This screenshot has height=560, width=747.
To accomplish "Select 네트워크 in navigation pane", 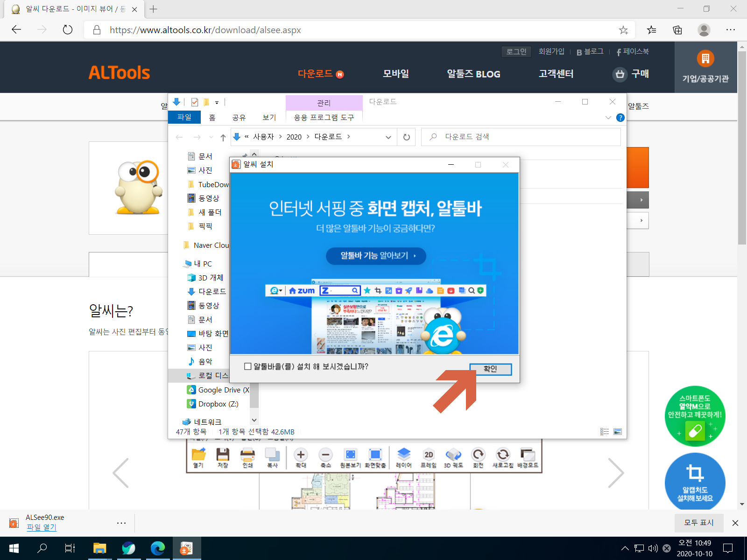I will 202,422.
